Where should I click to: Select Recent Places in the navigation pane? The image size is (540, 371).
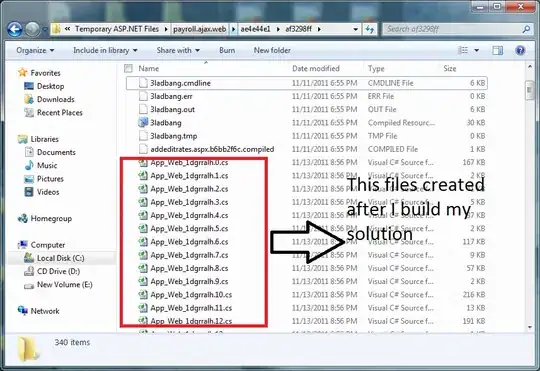(60, 113)
